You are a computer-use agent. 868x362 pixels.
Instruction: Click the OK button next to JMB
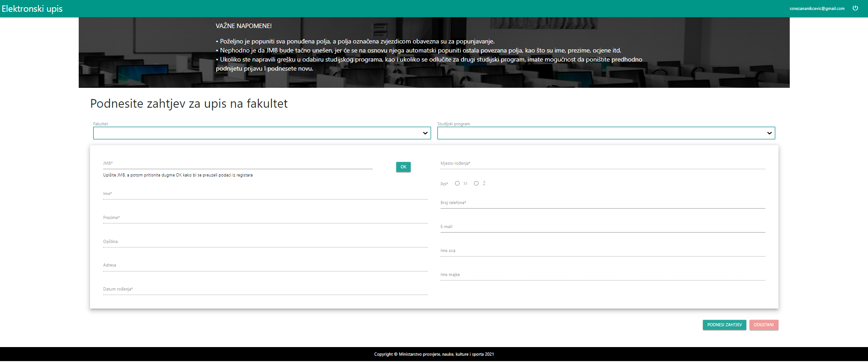click(x=403, y=167)
